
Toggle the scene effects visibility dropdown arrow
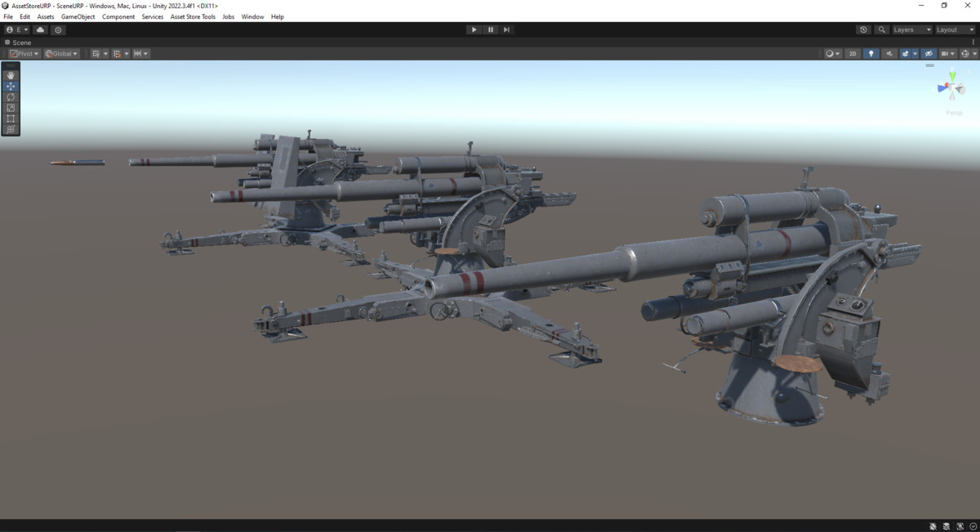click(913, 53)
